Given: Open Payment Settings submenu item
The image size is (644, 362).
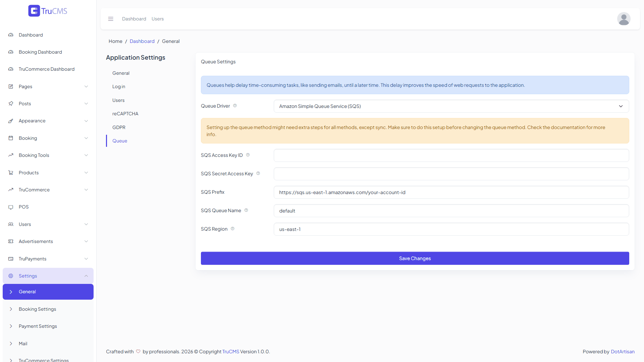Looking at the screenshot, I should pyautogui.click(x=48, y=326).
